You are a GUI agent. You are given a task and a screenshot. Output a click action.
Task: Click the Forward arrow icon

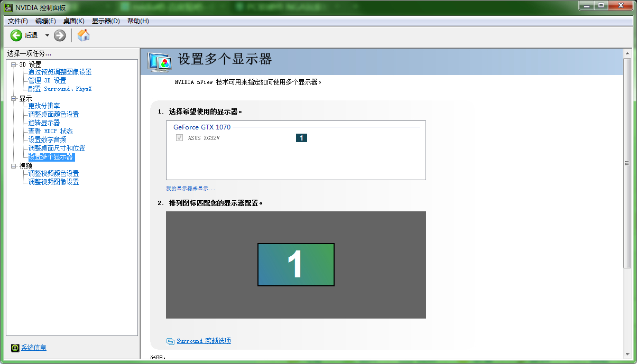point(60,35)
